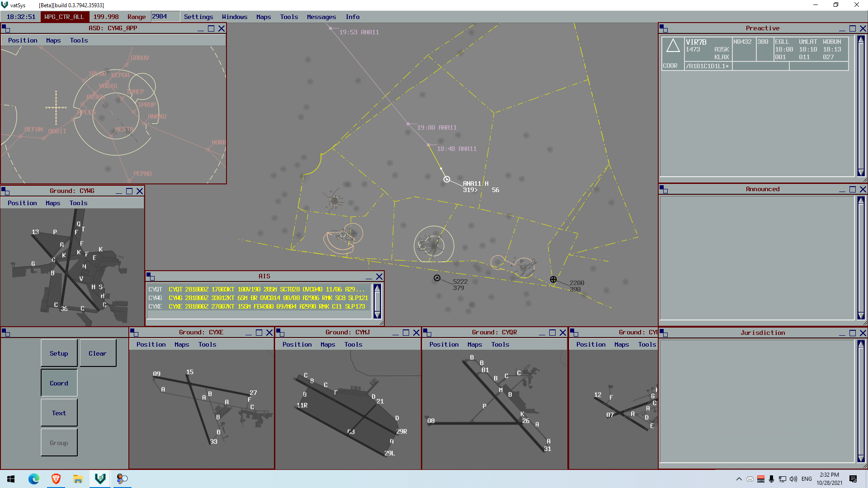The height and width of the screenshot is (488, 868).
Task: Click the Announced list scroll down arrow
Action: click(861, 316)
